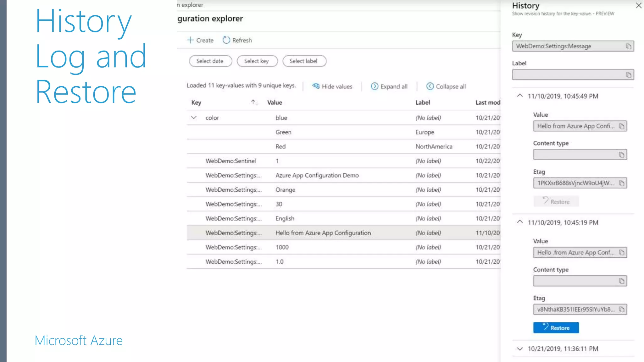Collapse the 11/10/2019 10:45:49 PM revision
Viewport: 644px width, 362px height.
(520, 96)
